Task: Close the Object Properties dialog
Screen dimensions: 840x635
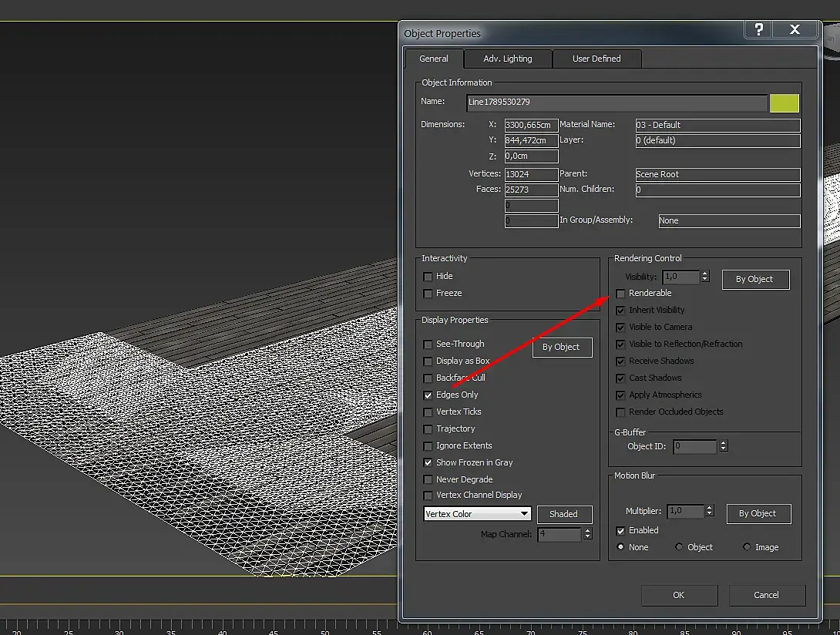Action: [795, 30]
